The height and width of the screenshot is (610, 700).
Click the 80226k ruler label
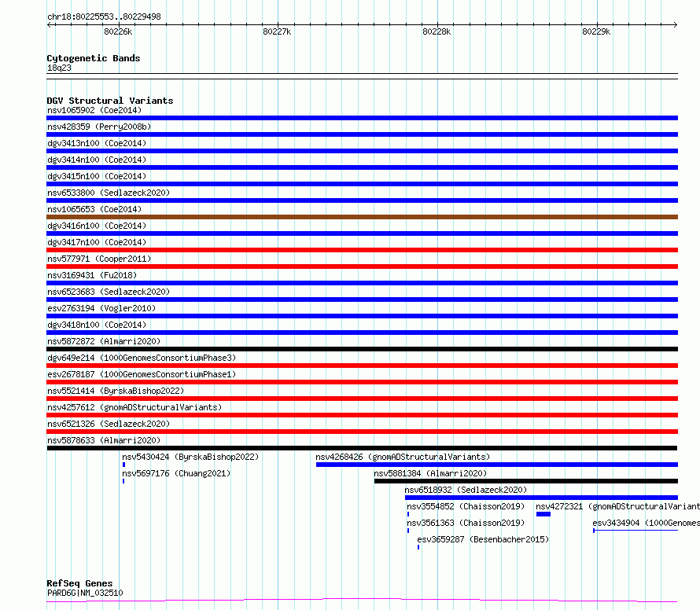click(118, 31)
